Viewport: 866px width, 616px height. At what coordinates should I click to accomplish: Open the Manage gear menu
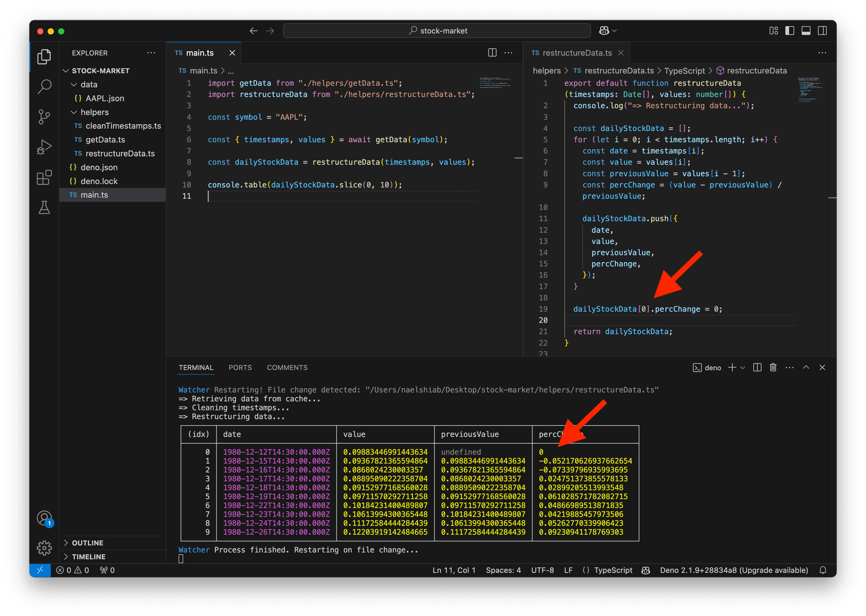(44, 548)
